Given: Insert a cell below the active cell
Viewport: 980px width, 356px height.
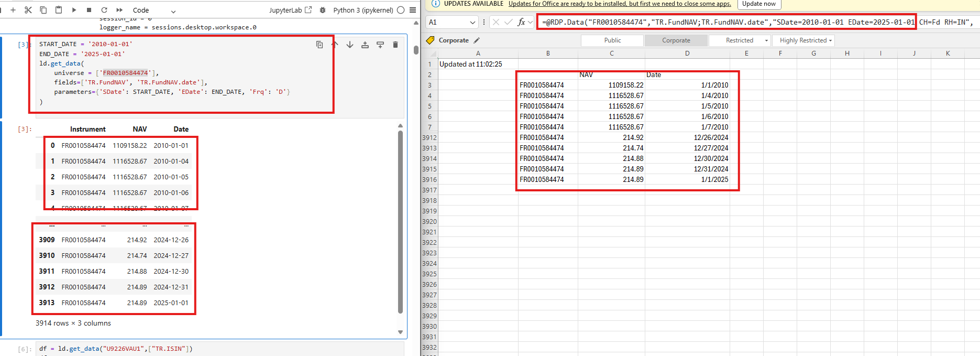Looking at the screenshot, I should click(x=380, y=45).
